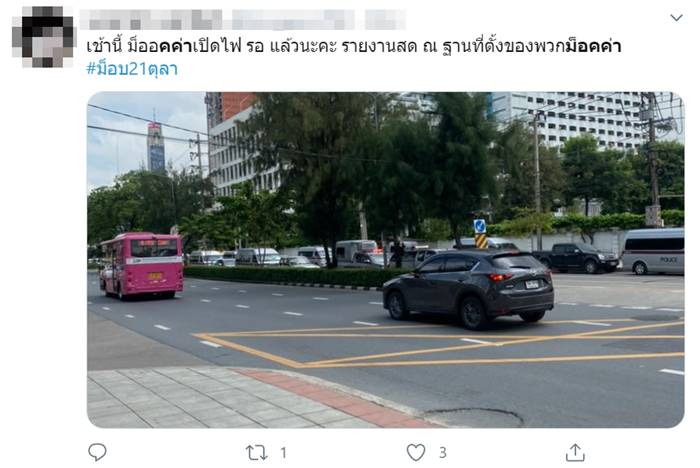700x468 pixels.
Task: Click the blue traffic sign in photo
Action: click(x=480, y=226)
